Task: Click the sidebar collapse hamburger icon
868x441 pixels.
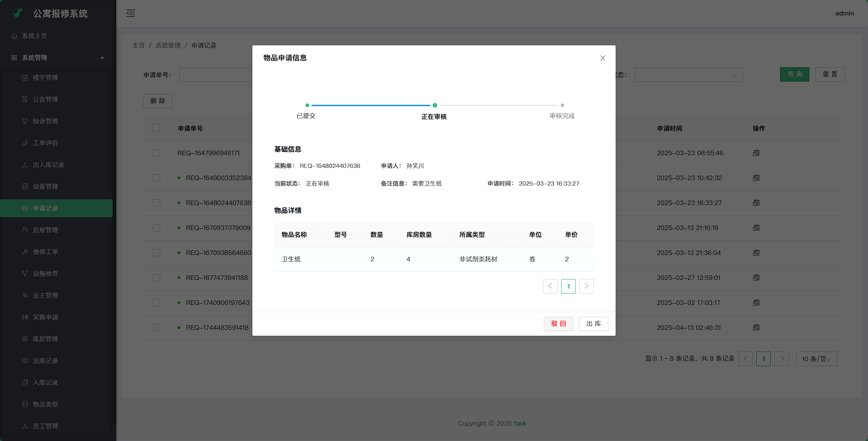Action: click(x=131, y=13)
